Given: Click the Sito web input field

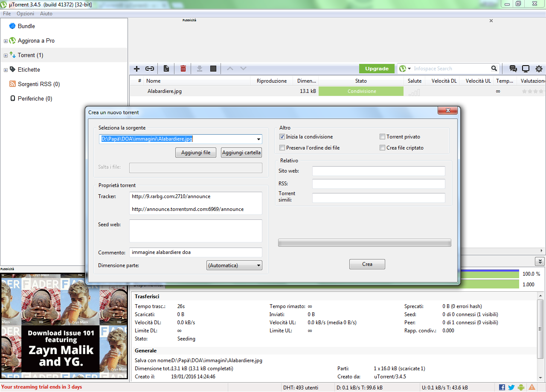Looking at the screenshot, I should (379, 171).
